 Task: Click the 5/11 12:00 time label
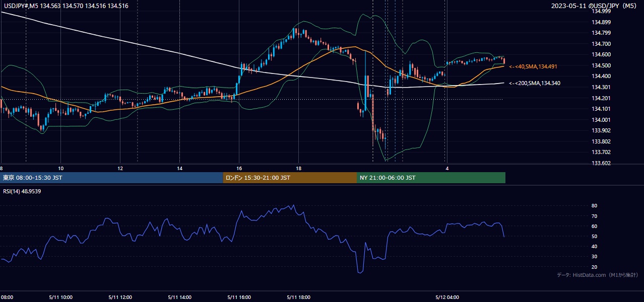pyautogui.click(x=120, y=297)
